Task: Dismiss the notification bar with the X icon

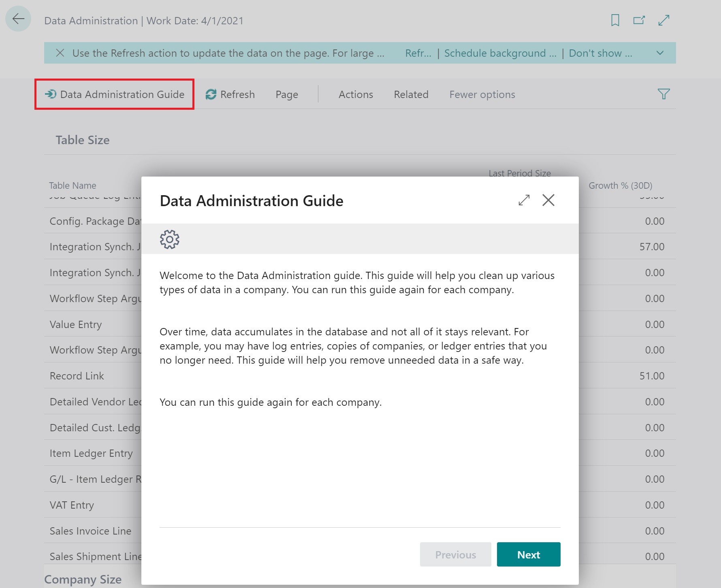Action: (x=60, y=53)
